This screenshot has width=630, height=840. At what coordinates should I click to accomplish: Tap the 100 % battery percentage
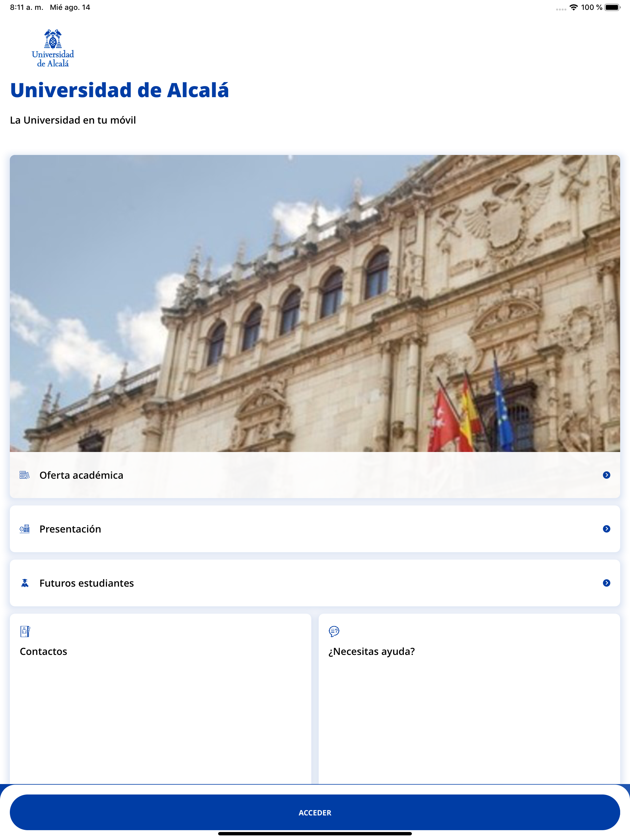(592, 7)
